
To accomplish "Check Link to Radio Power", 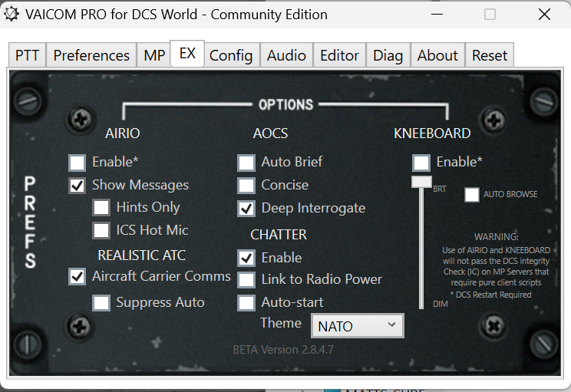I will point(246,280).
